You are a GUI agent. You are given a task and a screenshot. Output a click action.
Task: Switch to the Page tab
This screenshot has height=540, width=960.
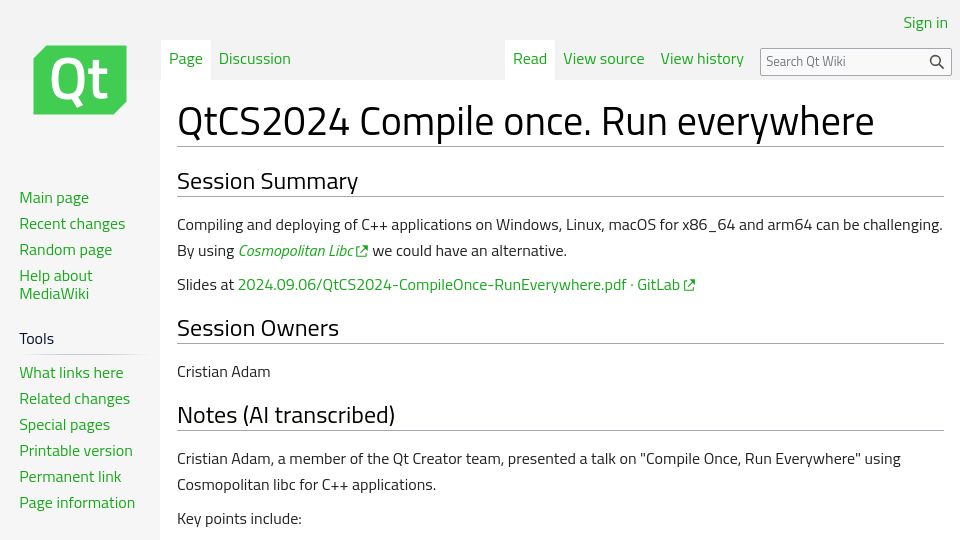[x=186, y=59]
